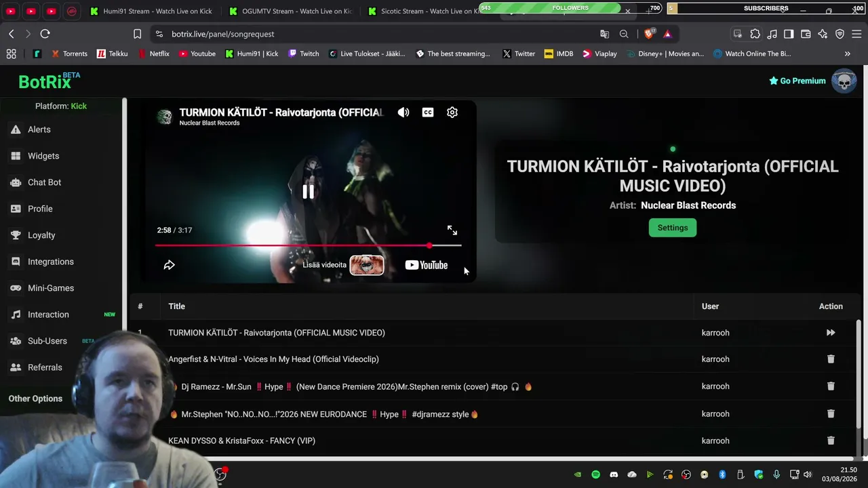
Task: Expand the bookmarks overflow chevron
Action: pos(847,54)
